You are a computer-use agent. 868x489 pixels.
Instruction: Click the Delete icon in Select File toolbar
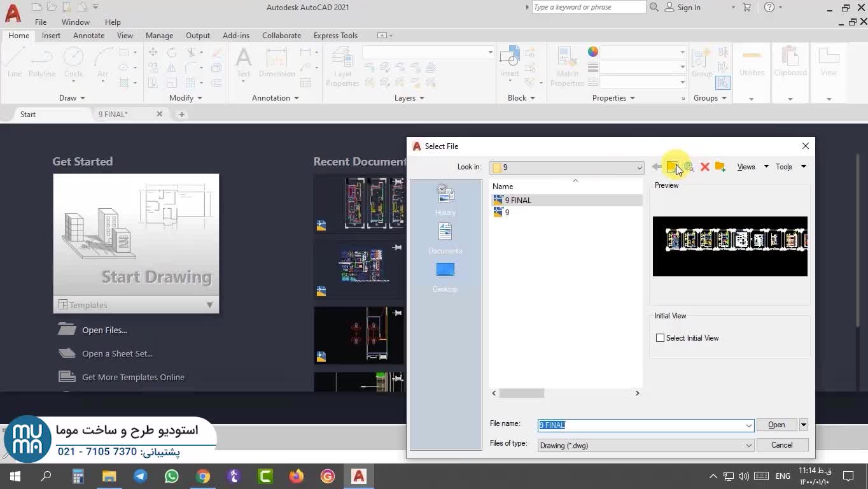pos(704,167)
